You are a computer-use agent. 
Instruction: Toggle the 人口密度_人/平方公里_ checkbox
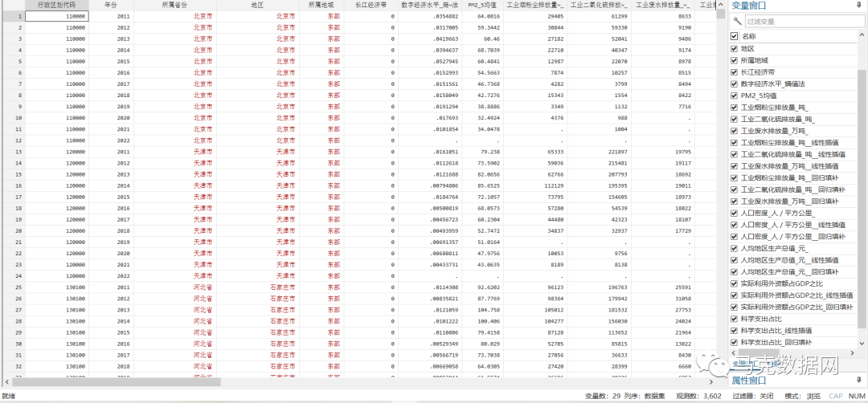(735, 214)
